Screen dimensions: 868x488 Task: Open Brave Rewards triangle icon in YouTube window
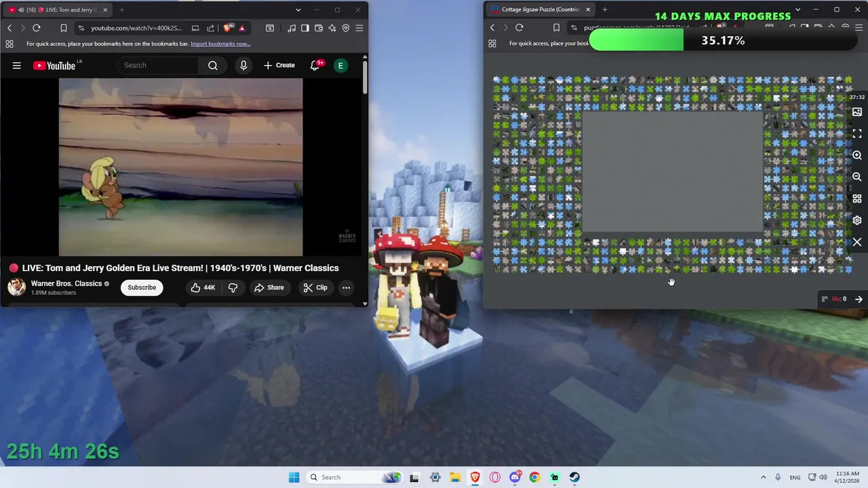pos(241,28)
